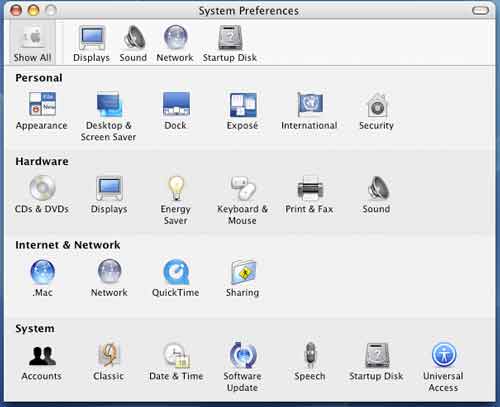Open the Sharing preference pane

point(243,278)
